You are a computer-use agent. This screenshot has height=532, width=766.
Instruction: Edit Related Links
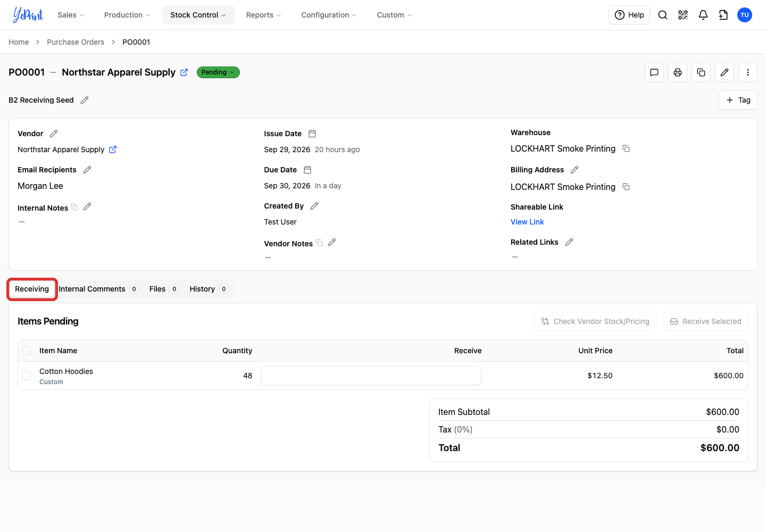569,242
